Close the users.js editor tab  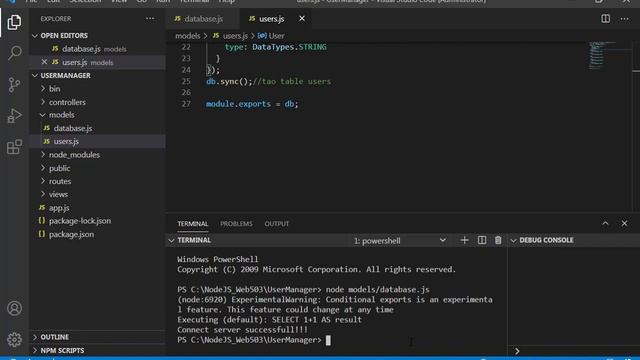click(302, 19)
